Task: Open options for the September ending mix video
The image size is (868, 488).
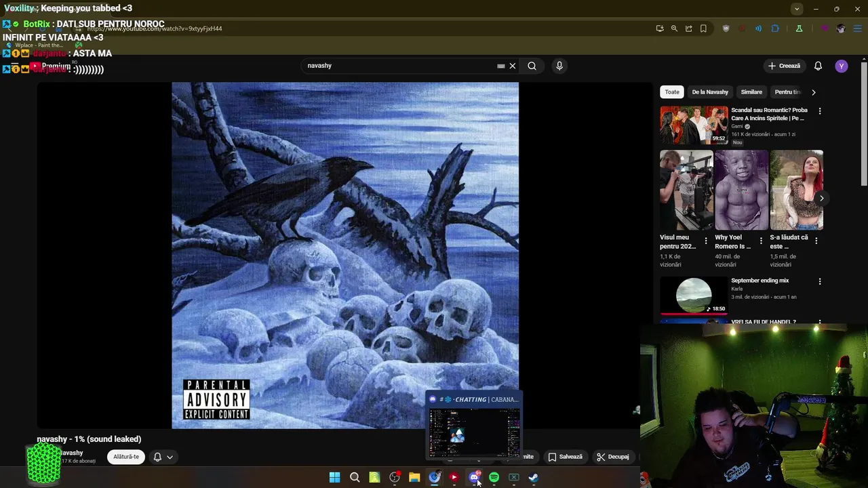Action: 819,281
